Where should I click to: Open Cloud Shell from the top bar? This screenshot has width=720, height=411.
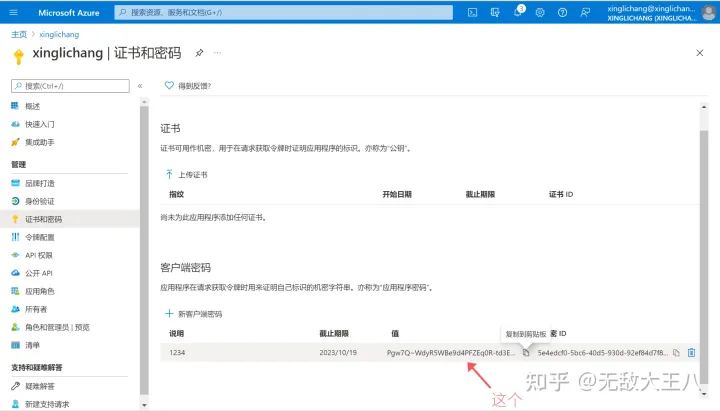coord(473,13)
